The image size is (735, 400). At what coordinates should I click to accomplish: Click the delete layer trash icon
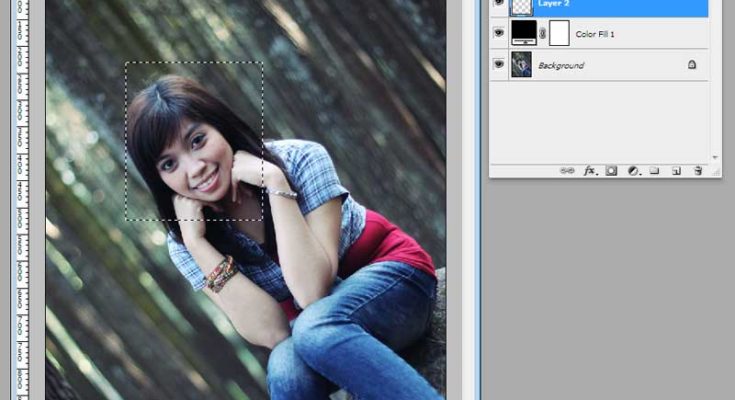pos(698,171)
